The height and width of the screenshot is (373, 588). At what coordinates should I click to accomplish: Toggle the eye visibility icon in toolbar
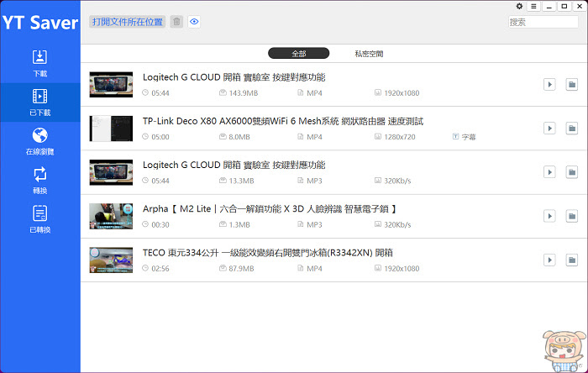(194, 22)
